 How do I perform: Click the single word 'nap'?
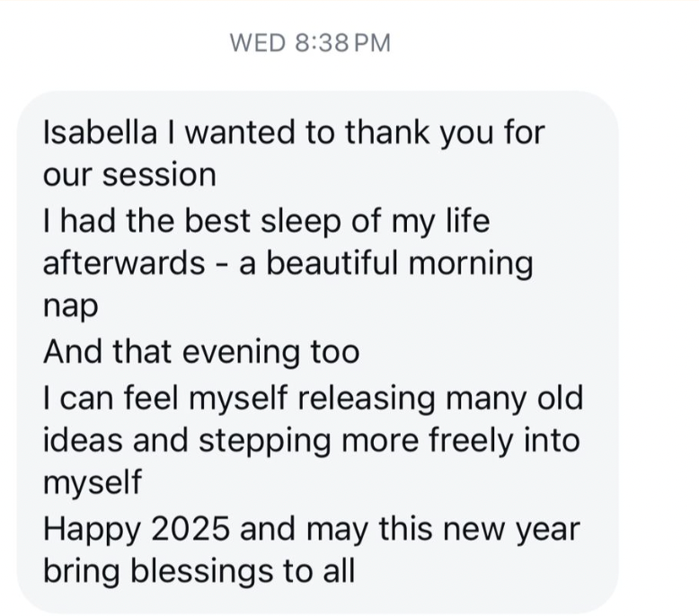[70, 307]
